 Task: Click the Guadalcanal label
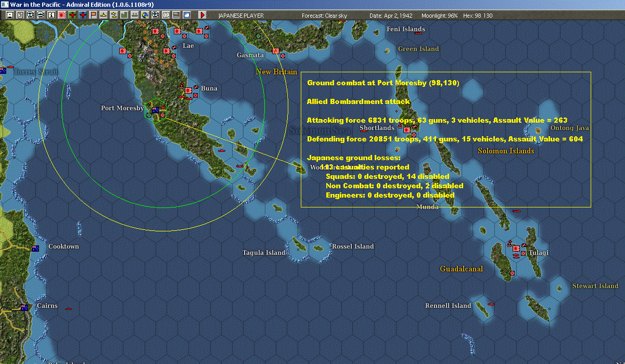click(462, 269)
